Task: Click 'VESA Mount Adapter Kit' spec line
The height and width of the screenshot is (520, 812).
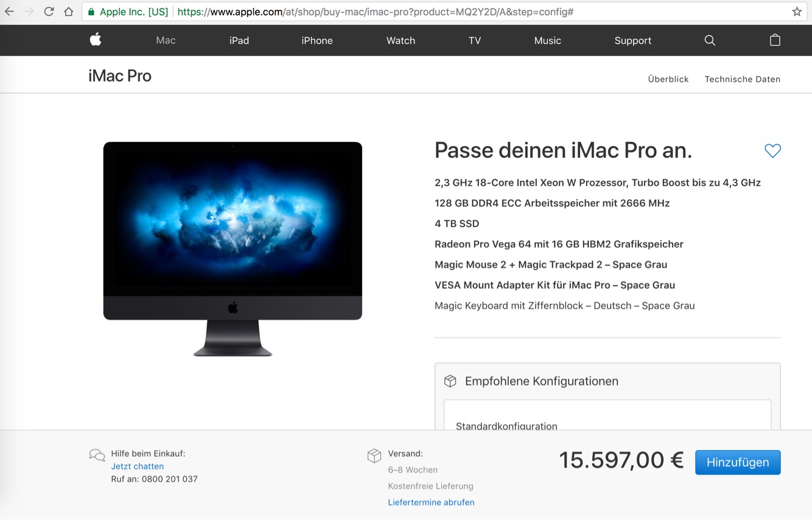Action: 555,285
